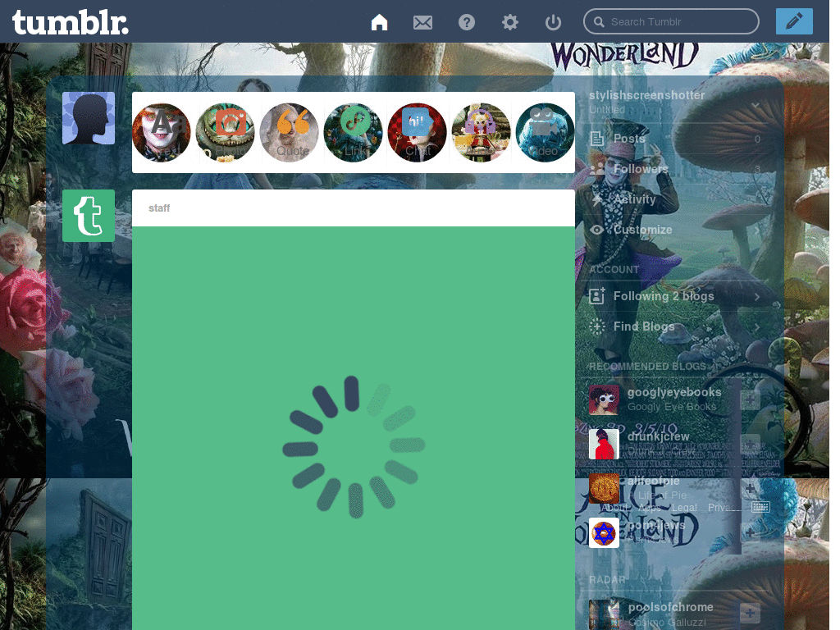Screen dimensions: 840x630
Task: Open the drunkjcrew recommended blog
Action: click(x=659, y=436)
